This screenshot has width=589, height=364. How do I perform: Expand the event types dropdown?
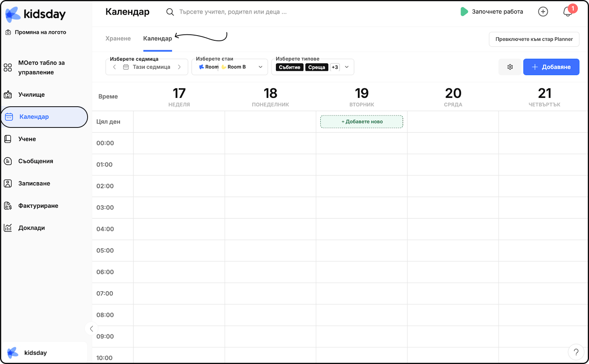click(x=347, y=67)
